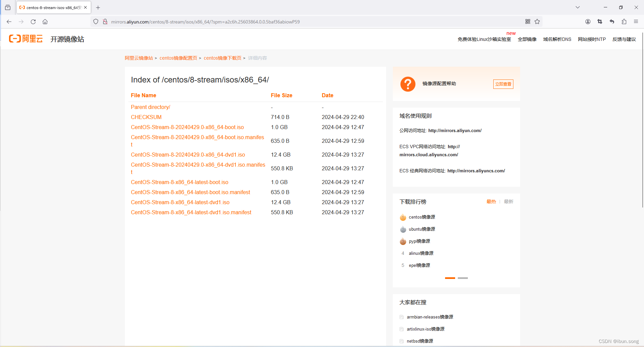Open the account profile icon
Image resolution: width=644 pixels, height=347 pixels.
click(x=588, y=22)
